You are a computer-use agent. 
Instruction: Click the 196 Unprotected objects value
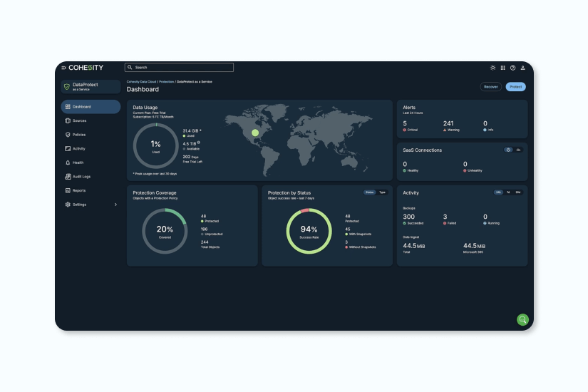point(204,229)
